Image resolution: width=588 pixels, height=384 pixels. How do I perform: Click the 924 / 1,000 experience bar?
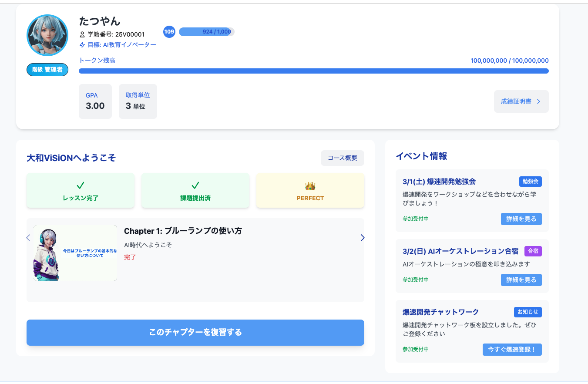(207, 32)
